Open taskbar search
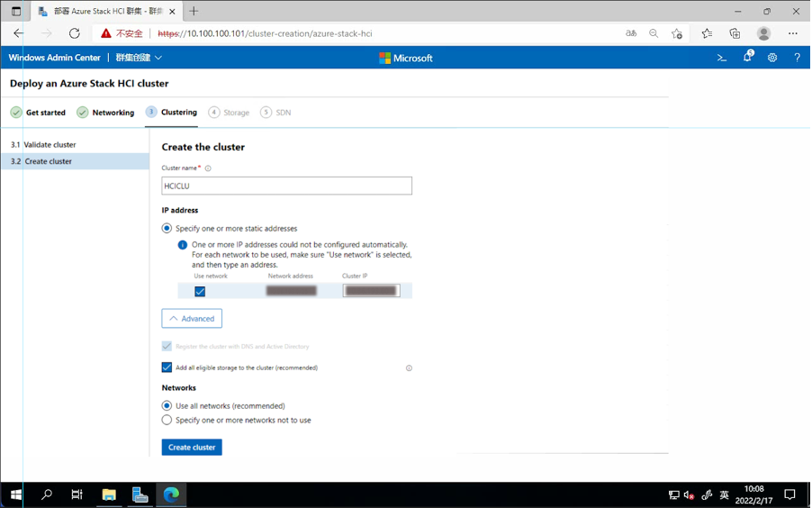This screenshot has height=508, width=812. click(47, 494)
